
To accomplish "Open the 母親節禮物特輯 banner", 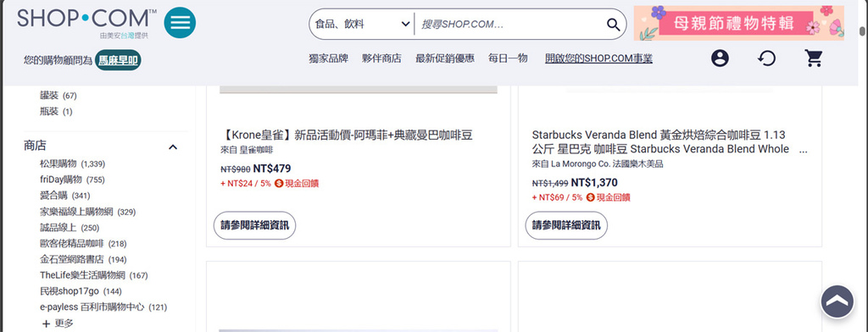I will click(x=739, y=23).
